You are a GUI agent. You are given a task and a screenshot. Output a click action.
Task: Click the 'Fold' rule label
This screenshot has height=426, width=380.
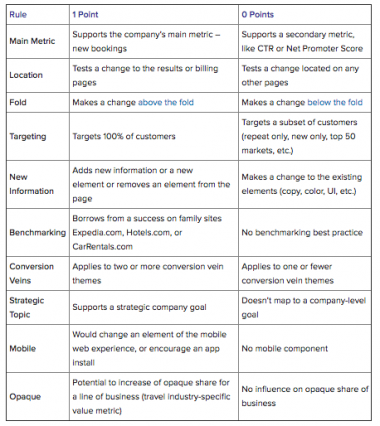[18, 102]
